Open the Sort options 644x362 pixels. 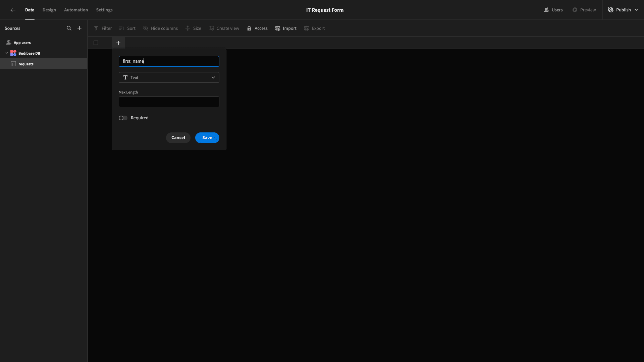click(x=127, y=28)
